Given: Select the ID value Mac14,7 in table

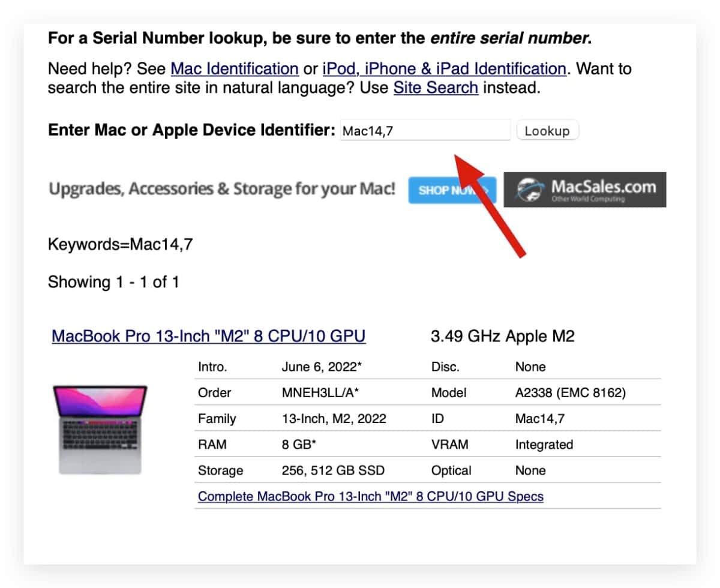Looking at the screenshot, I should 540,419.
